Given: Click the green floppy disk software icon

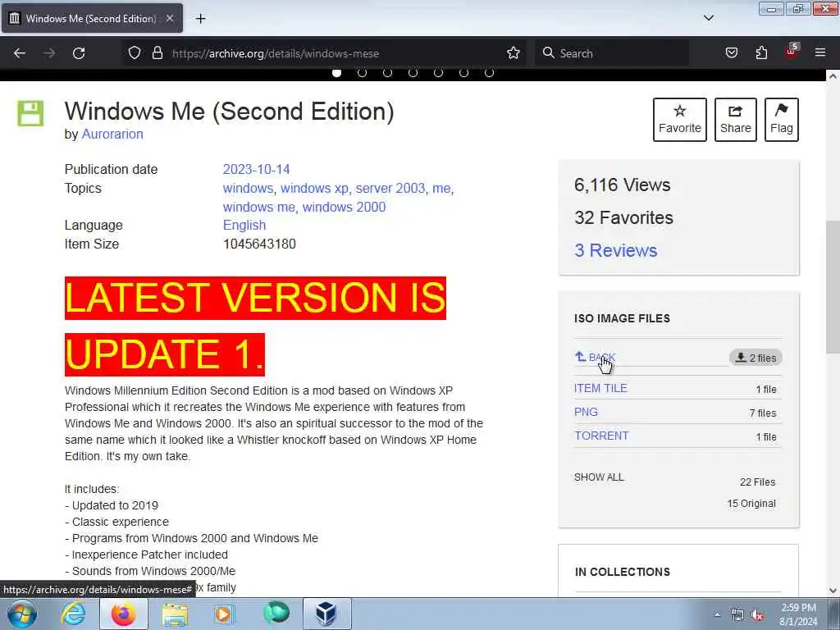Looking at the screenshot, I should coord(30,113).
